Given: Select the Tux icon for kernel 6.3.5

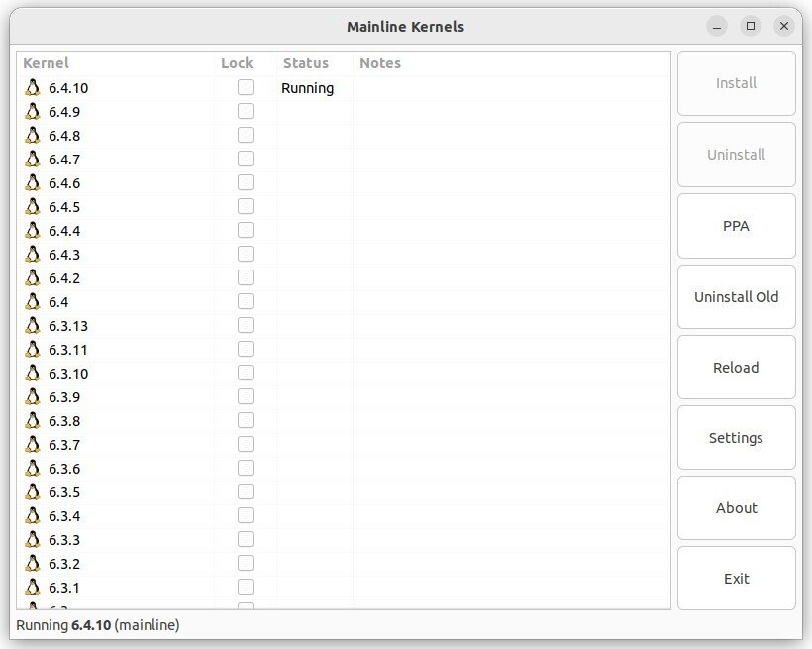Looking at the screenshot, I should click(x=33, y=491).
